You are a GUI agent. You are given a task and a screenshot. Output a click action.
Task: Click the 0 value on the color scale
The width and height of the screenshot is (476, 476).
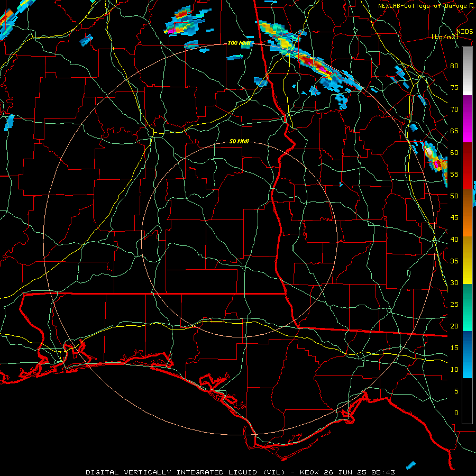click(x=456, y=413)
